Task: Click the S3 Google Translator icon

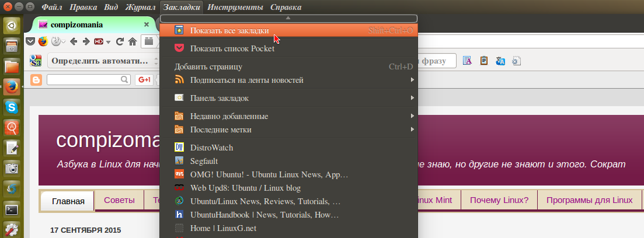Action: (36, 61)
